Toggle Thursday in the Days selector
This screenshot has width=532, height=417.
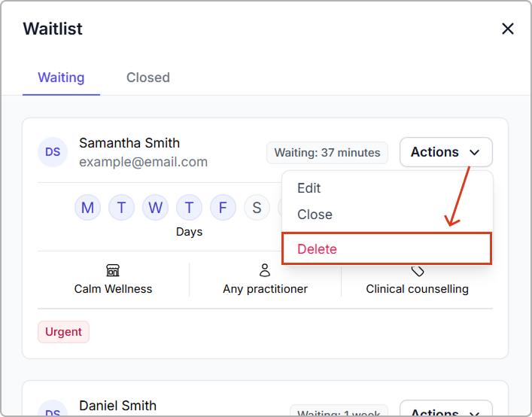tap(189, 207)
